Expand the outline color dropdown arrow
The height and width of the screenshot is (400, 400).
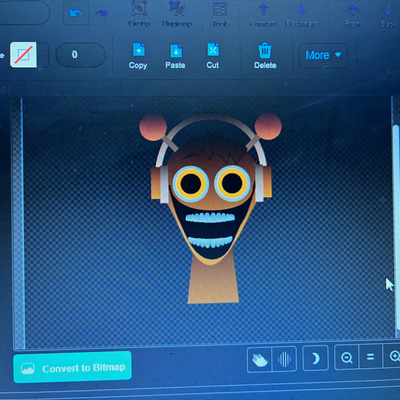43,54
